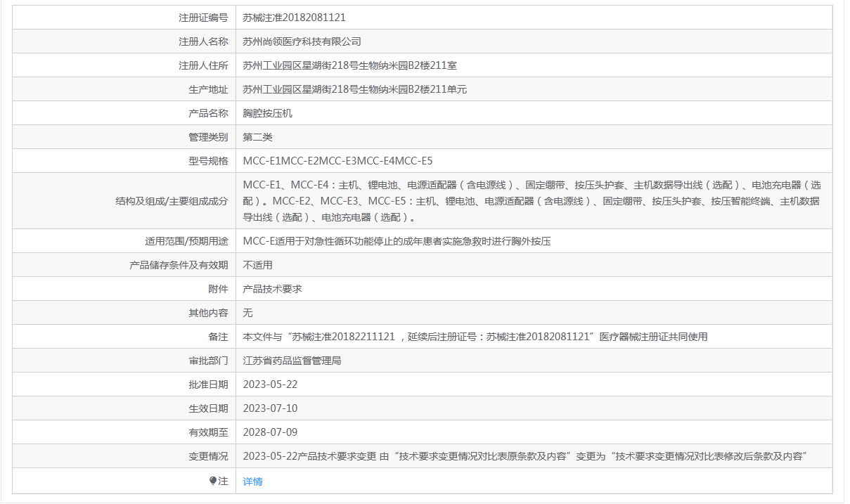The height and width of the screenshot is (504, 850).
Task: Click the 产品储存条件及有效期 label
Action: 179,265
